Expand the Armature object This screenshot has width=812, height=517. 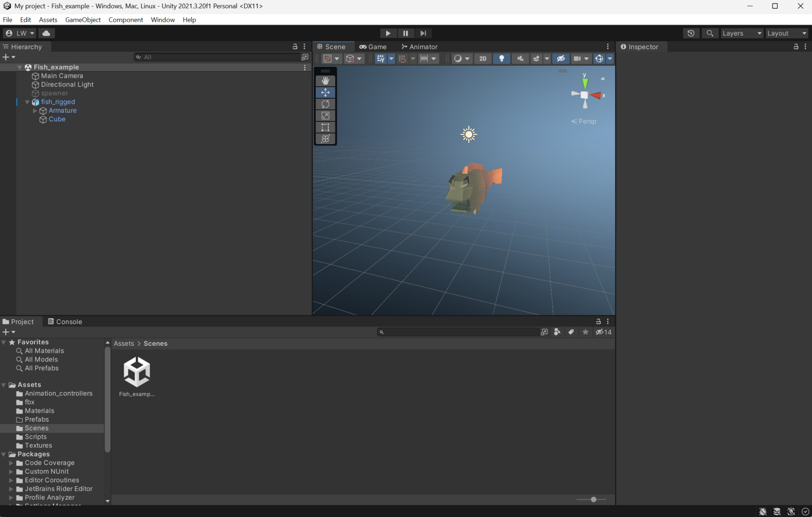tap(35, 111)
